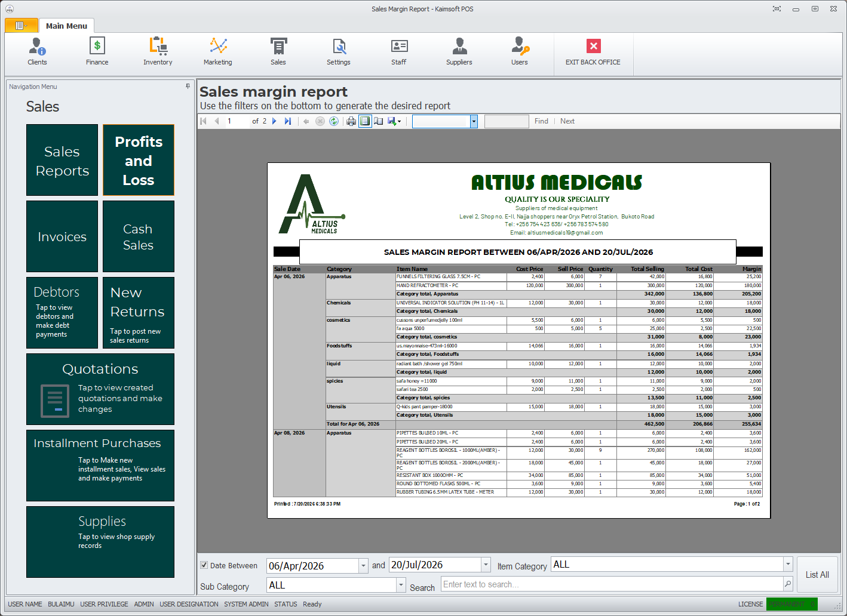Open Cash Sales tile
The image size is (847, 616).
[139, 236]
